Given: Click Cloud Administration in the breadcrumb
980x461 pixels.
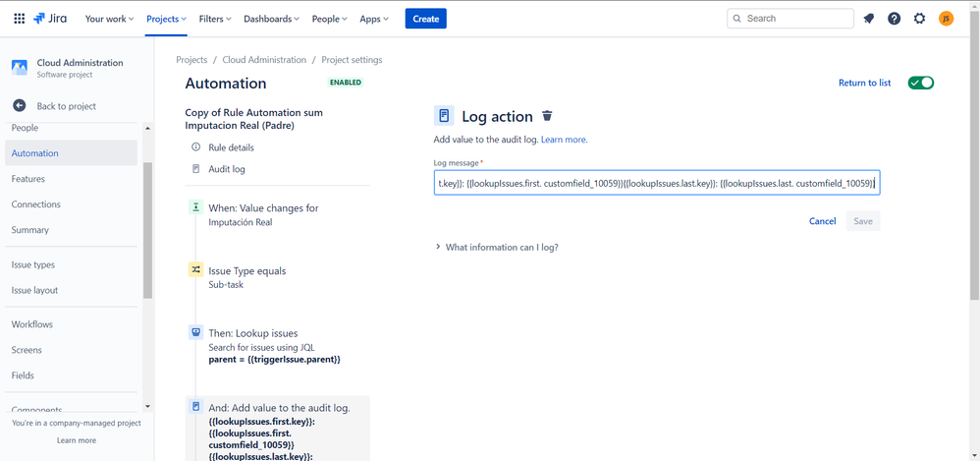Looking at the screenshot, I should [x=264, y=60].
